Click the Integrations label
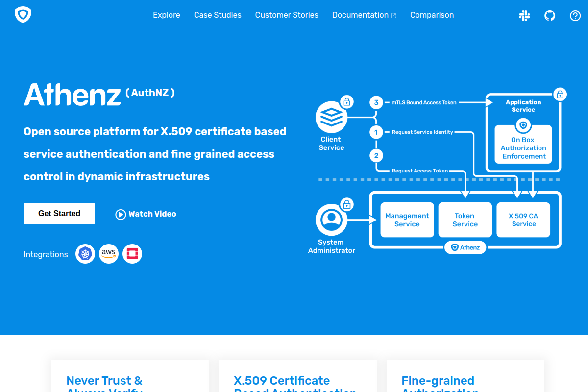 click(x=46, y=254)
